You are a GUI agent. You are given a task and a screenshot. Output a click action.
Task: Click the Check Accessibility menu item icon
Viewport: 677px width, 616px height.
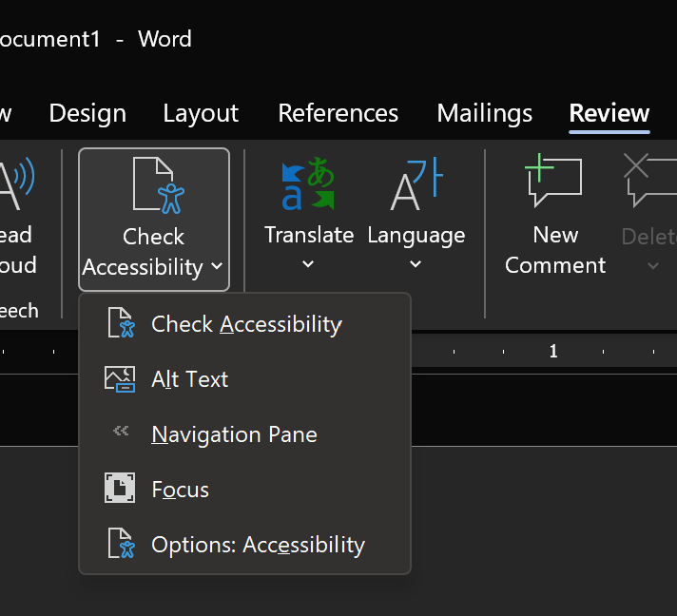click(121, 323)
